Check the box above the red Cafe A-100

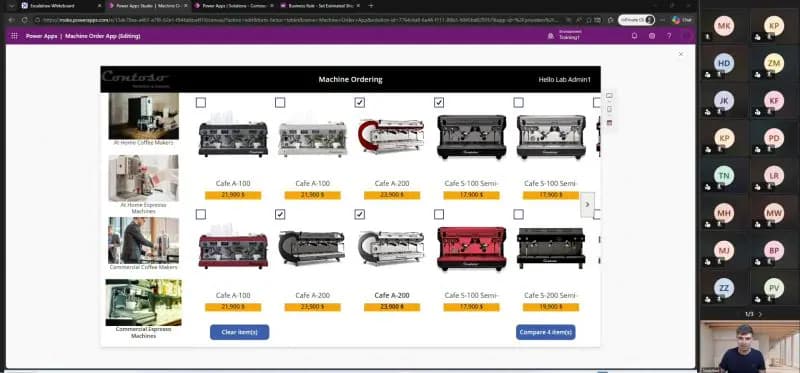[201, 214]
